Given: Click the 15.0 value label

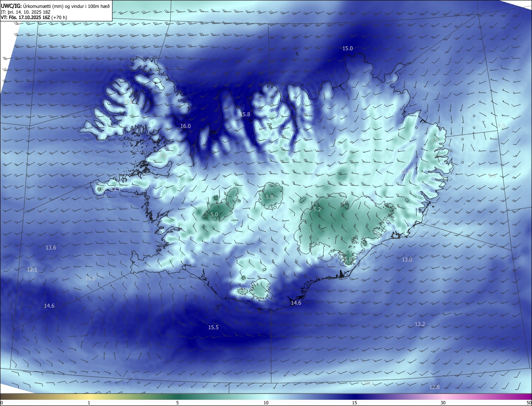Looking at the screenshot, I should click(x=347, y=49).
